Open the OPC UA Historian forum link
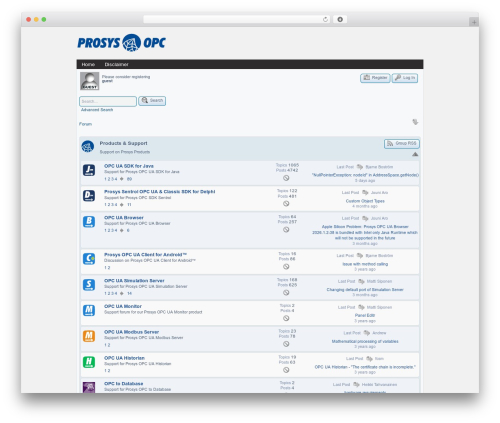The height and width of the screenshot is (423, 500). click(124, 358)
